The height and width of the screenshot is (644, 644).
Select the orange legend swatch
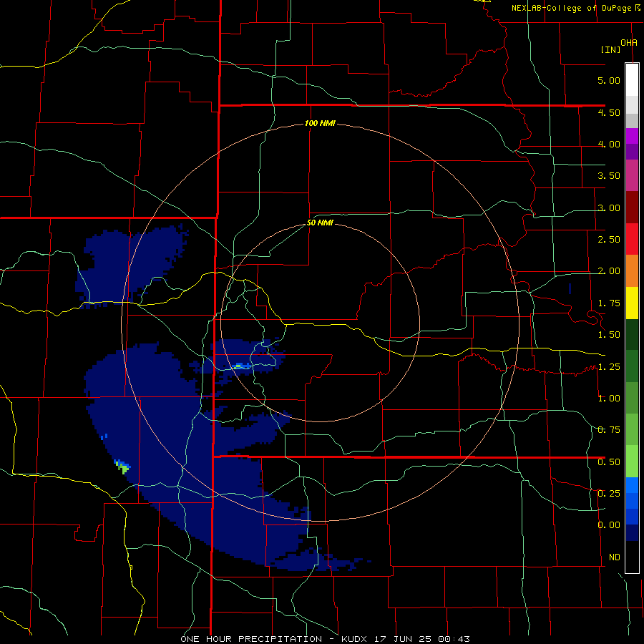(632, 271)
